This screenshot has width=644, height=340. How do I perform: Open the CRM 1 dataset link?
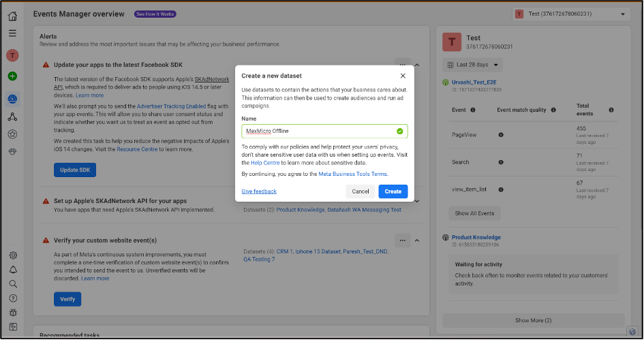point(284,251)
